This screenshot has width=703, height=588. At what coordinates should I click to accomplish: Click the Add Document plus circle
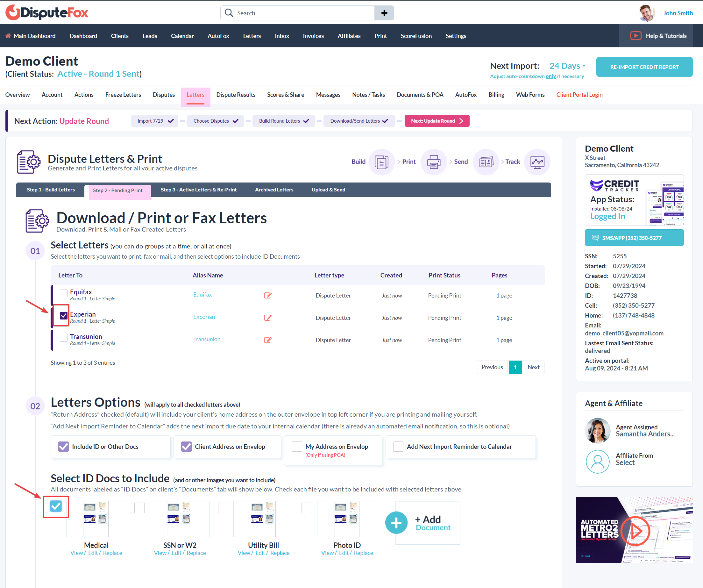click(x=396, y=523)
